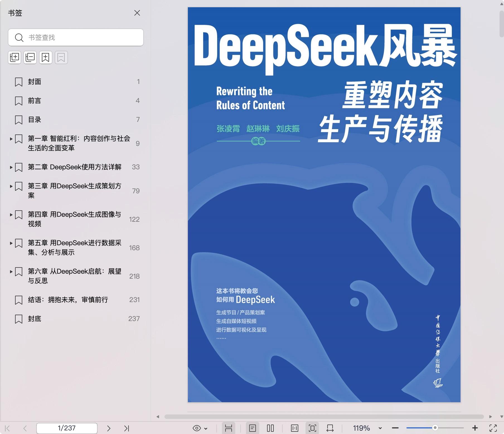Expand 第一章 智能红利 bookmark
Image resolution: width=504 pixels, height=434 pixels.
coord(11,139)
